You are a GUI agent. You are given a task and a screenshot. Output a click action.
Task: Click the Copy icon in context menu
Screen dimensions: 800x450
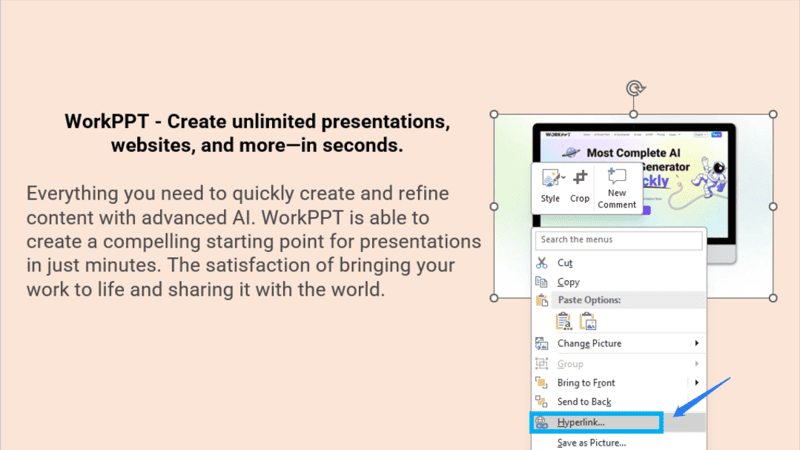pyautogui.click(x=542, y=282)
